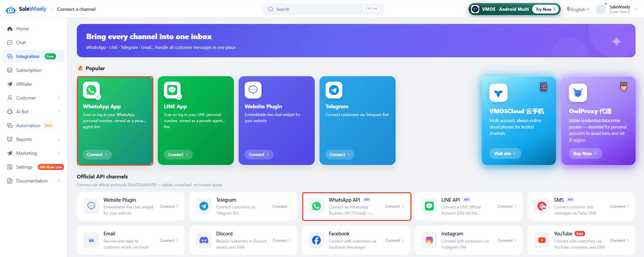Expand the Reports menu chevron
Image resolution: width=644 pixels, height=257 pixels.
click(59, 139)
